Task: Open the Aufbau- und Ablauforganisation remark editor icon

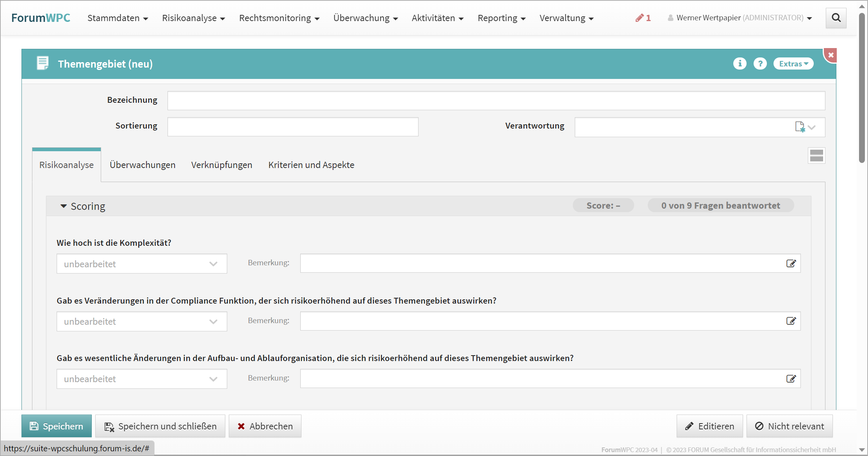Action: [x=791, y=379]
